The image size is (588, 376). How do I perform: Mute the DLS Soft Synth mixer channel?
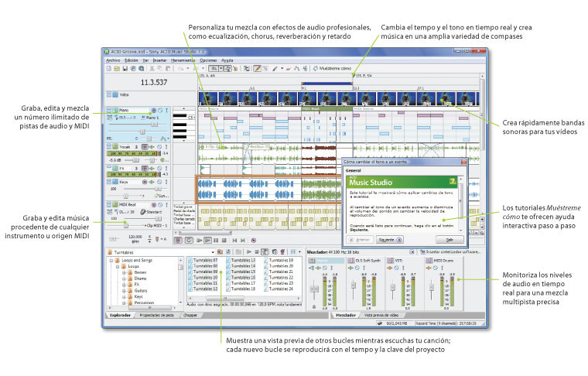point(357,268)
